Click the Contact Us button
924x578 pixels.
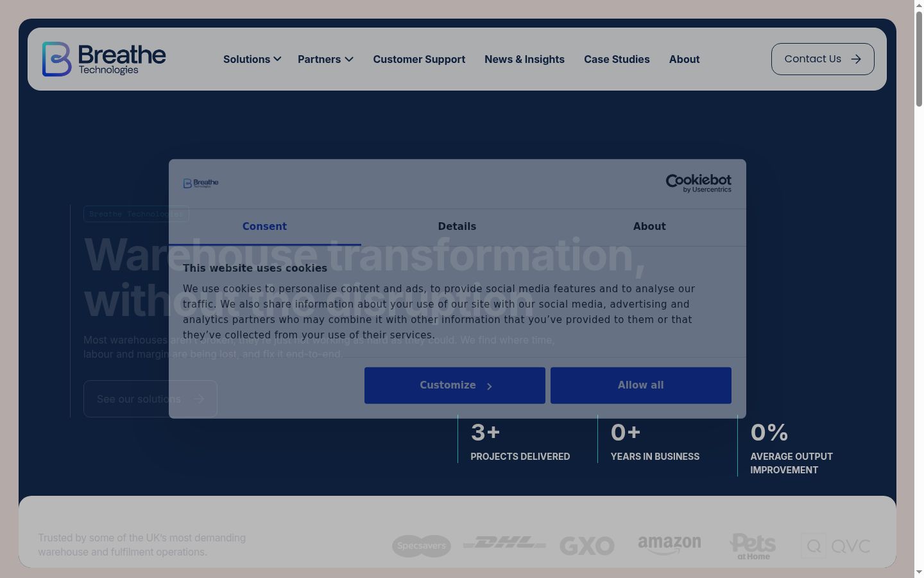(x=823, y=59)
